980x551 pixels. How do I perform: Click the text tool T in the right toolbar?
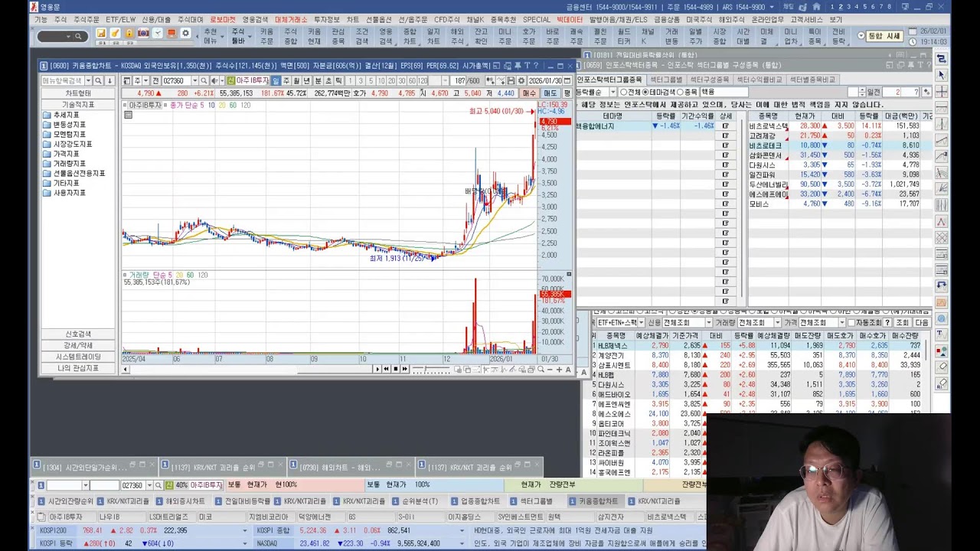click(942, 334)
